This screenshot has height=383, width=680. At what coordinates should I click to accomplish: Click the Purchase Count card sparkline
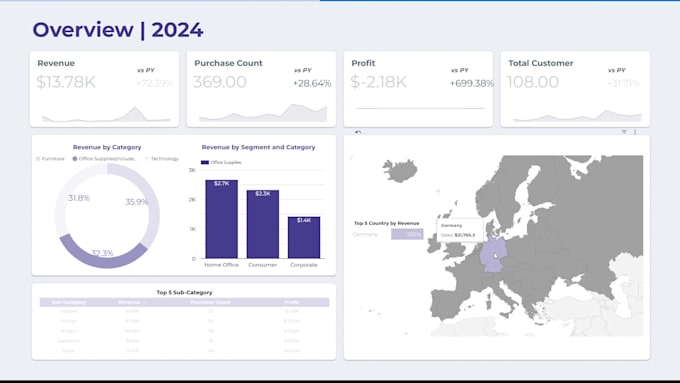point(263,113)
